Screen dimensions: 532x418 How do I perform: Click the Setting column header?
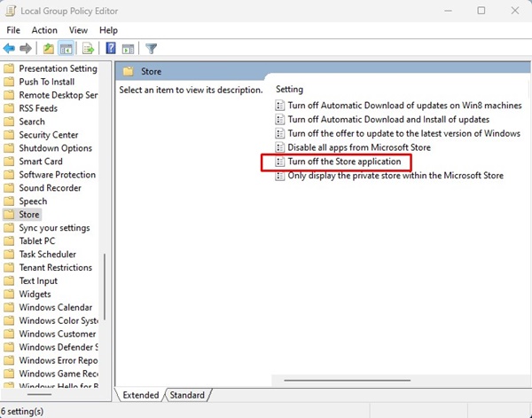pos(289,90)
